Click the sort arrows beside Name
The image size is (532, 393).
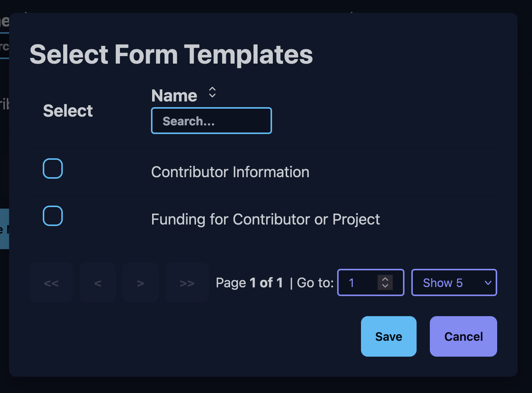click(212, 92)
